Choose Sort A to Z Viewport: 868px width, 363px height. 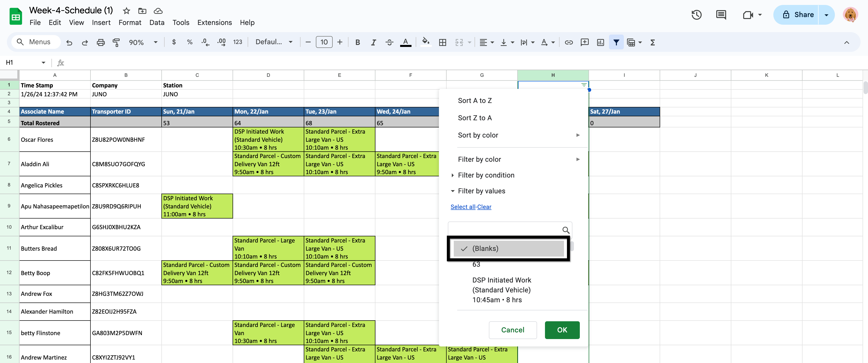(475, 101)
